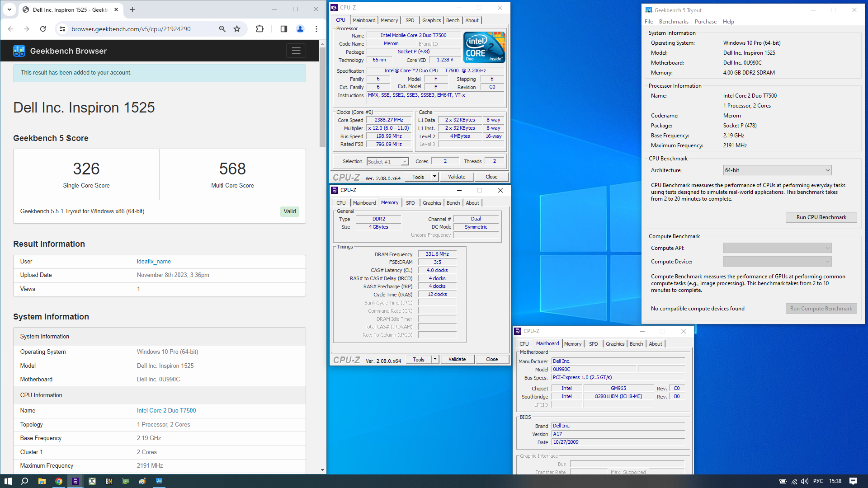Click Tools button in top CPU-Z window
Image resolution: width=868 pixels, height=488 pixels.
click(x=418, y=177)
